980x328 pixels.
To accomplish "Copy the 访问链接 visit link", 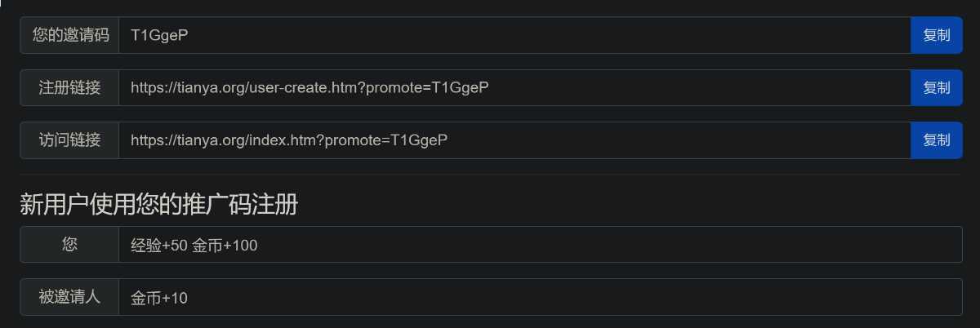I will [x=936, y=140].
